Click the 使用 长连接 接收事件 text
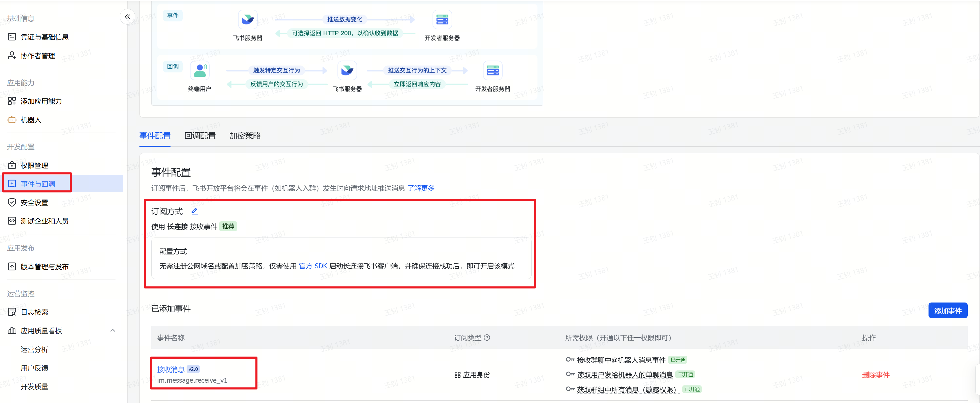The image size is (980, 403). (x=185, y=226)
